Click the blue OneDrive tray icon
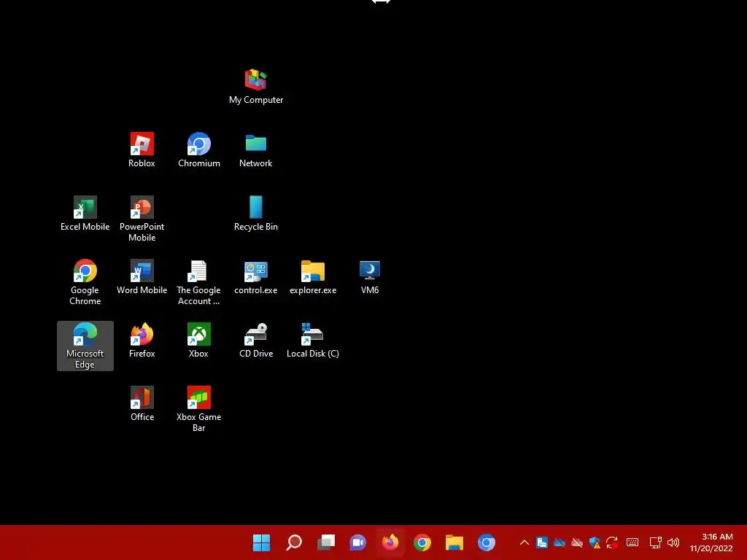Screen dimensions: 747x560 (560, 542)
